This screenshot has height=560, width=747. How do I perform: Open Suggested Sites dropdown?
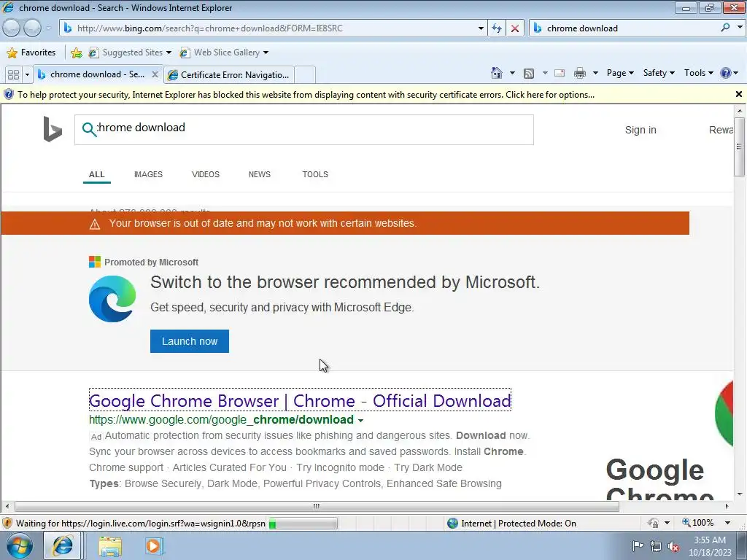[130, 52]
